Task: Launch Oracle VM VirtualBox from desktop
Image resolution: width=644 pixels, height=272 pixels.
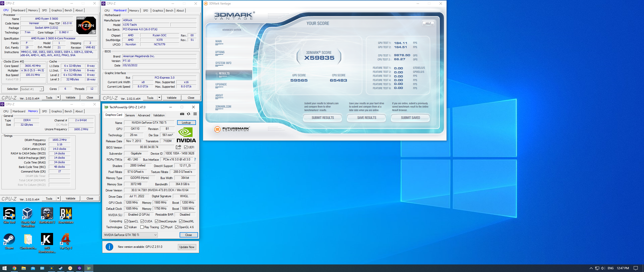Action: pos(28,217)
